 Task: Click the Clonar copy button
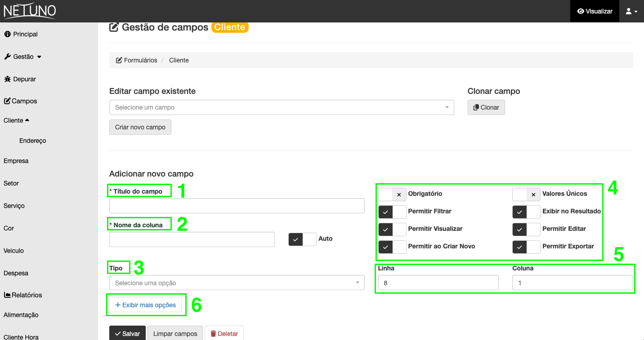(486, 107)
